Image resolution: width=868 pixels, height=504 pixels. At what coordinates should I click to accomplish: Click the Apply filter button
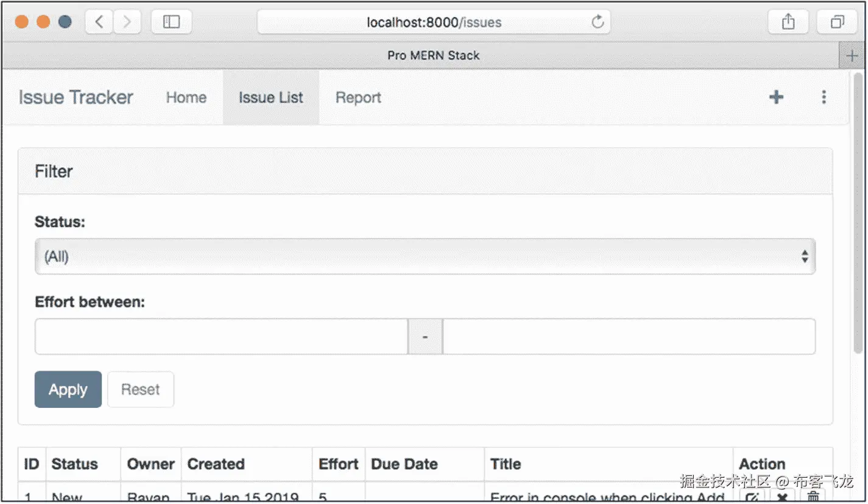point(68,390)
